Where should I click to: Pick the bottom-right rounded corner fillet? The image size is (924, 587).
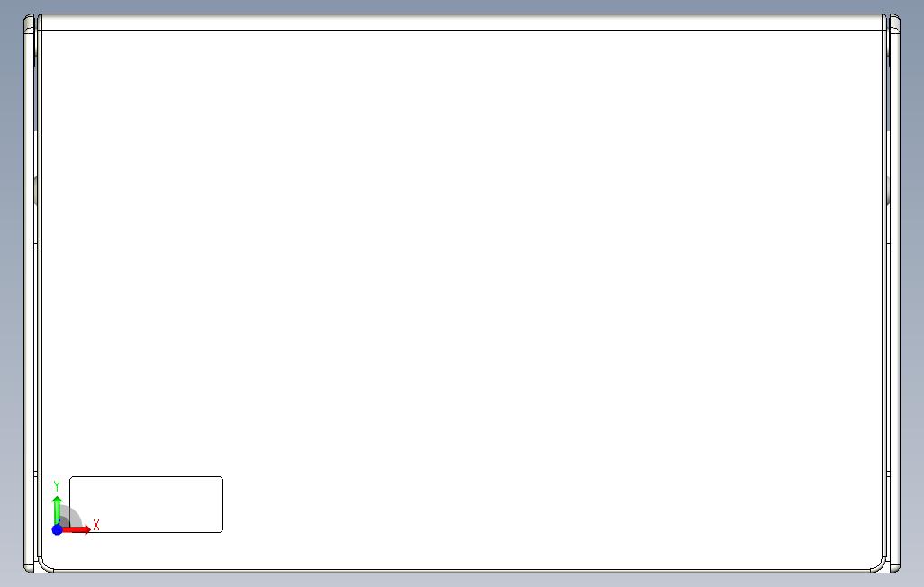click(x=879, y=564)
